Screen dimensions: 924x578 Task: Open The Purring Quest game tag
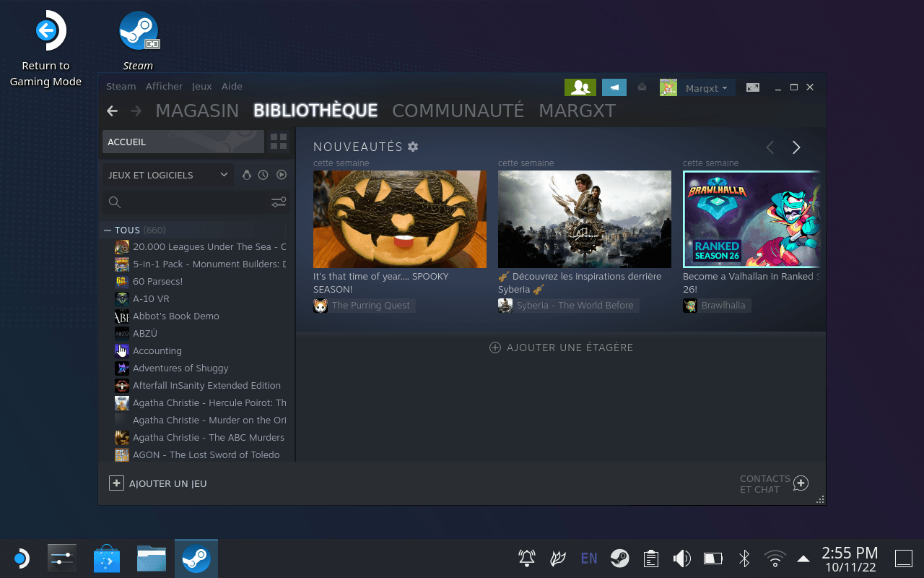[x=364, y=306]
